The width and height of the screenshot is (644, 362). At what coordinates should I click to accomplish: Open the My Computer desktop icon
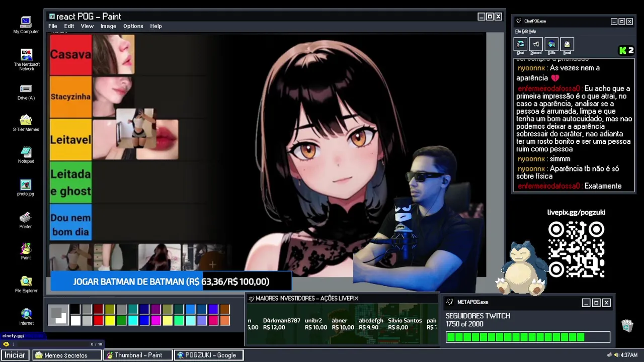(26, 25)
